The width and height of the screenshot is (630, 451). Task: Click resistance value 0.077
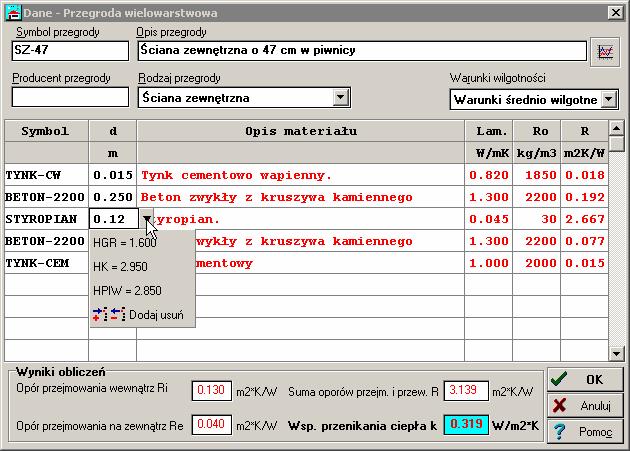coord(585,241)
